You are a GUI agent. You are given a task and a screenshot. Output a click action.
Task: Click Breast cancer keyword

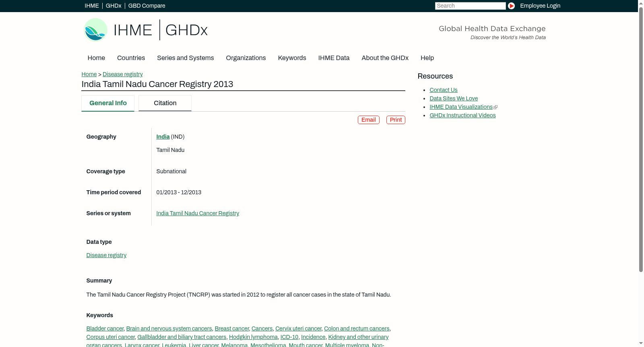[232, 328]
